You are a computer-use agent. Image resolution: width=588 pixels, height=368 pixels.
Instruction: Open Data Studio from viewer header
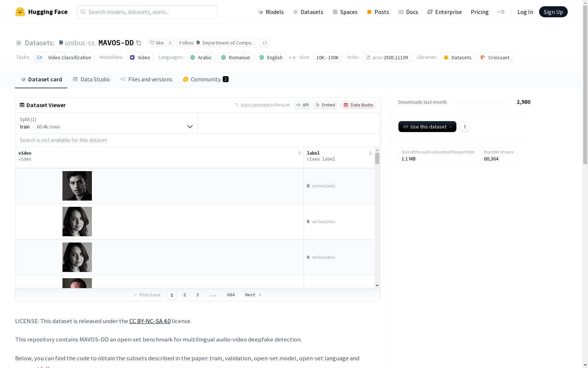[358, 105]
